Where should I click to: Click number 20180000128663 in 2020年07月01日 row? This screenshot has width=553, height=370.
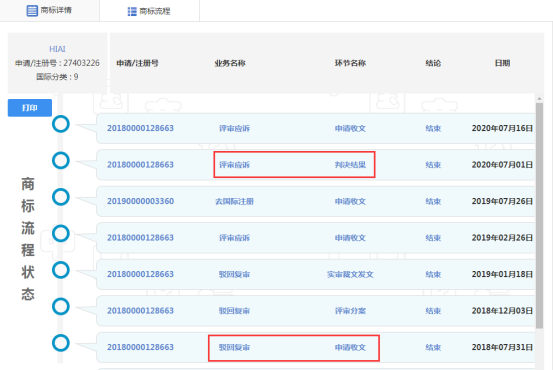pos(140,165)
